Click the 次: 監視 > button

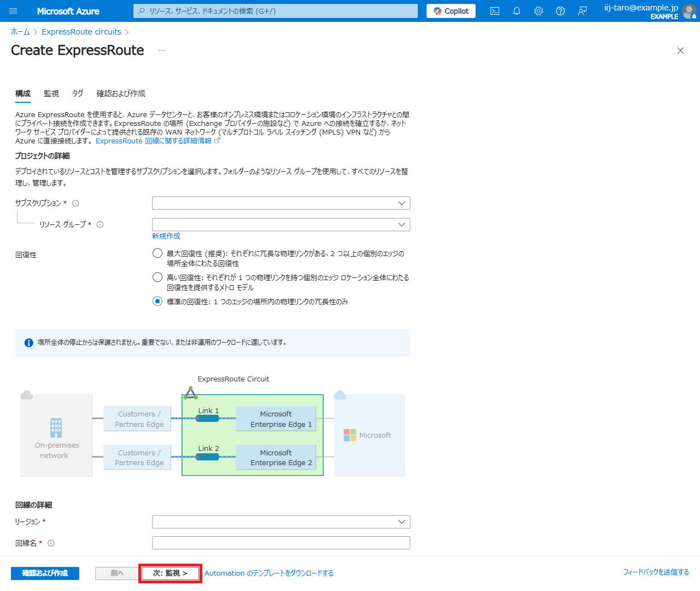[170, 573]
